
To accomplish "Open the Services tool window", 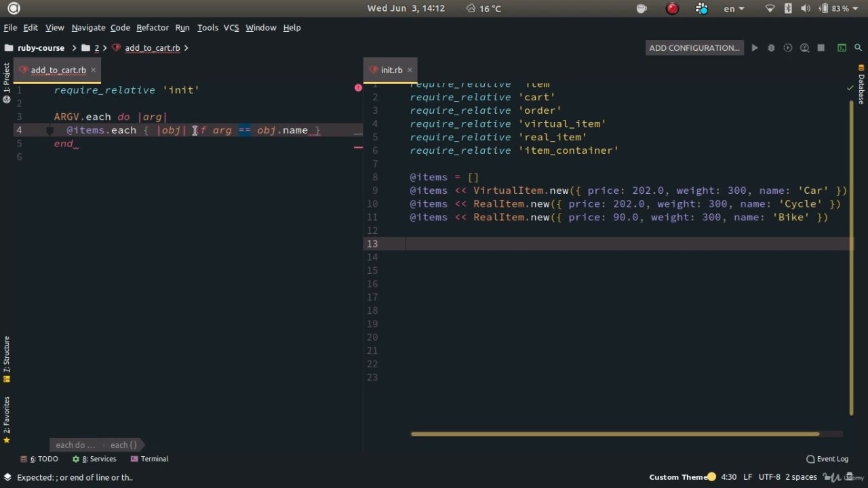I will [94, 459].
